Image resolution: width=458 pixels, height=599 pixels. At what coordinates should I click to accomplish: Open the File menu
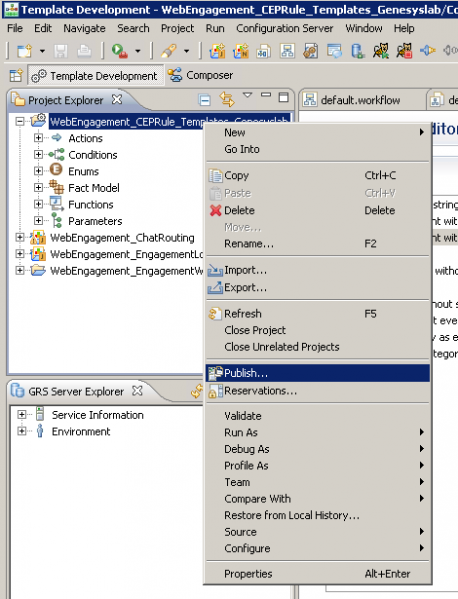pyautogui.click(x=15, y=28)
